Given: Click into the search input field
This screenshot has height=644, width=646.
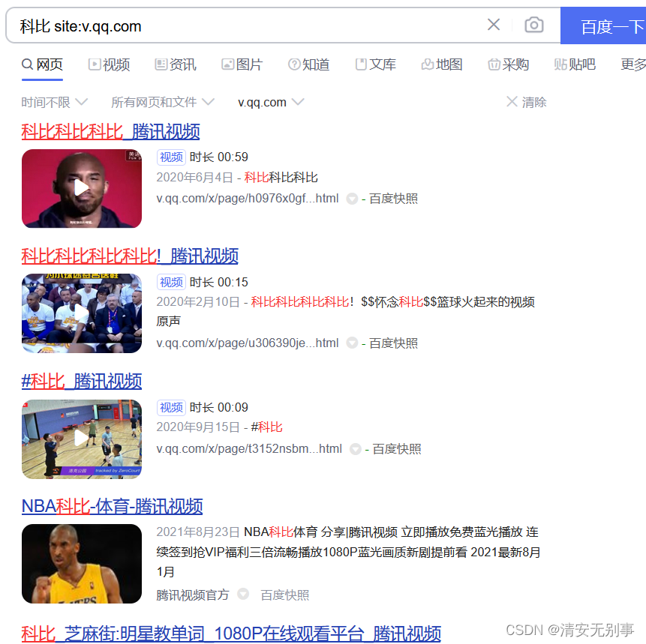Looking at the screenshot, I should tap(247, 25).
